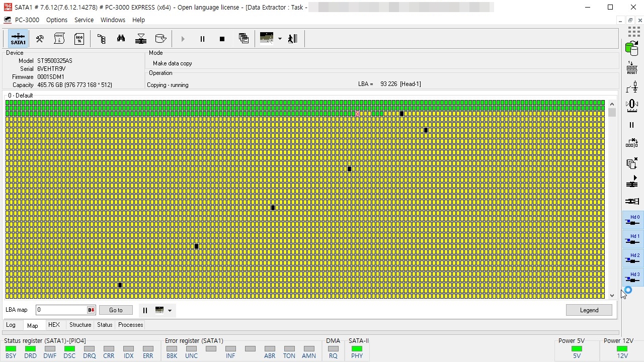Click the green disk copy icon in sidebar
644x362 pixels.
tap(632, 49)
